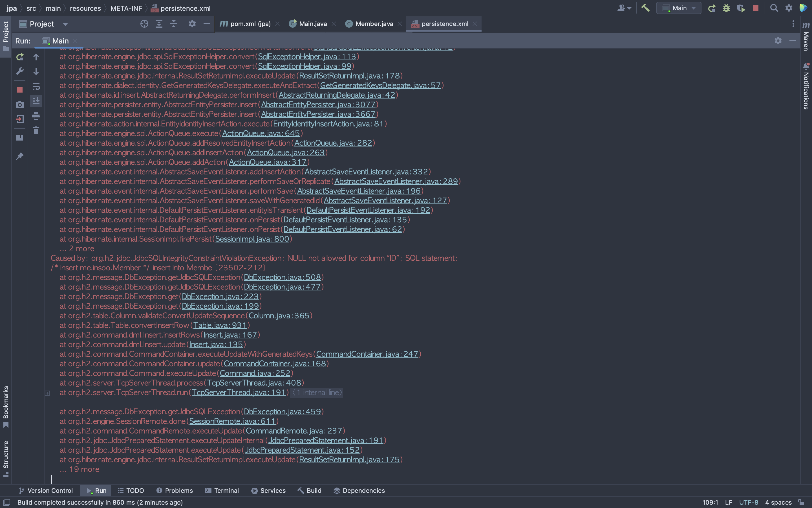Screen dimensions: 812x508
Task: Close the persistence.xml tab
Action: click(x=475, y=24)
